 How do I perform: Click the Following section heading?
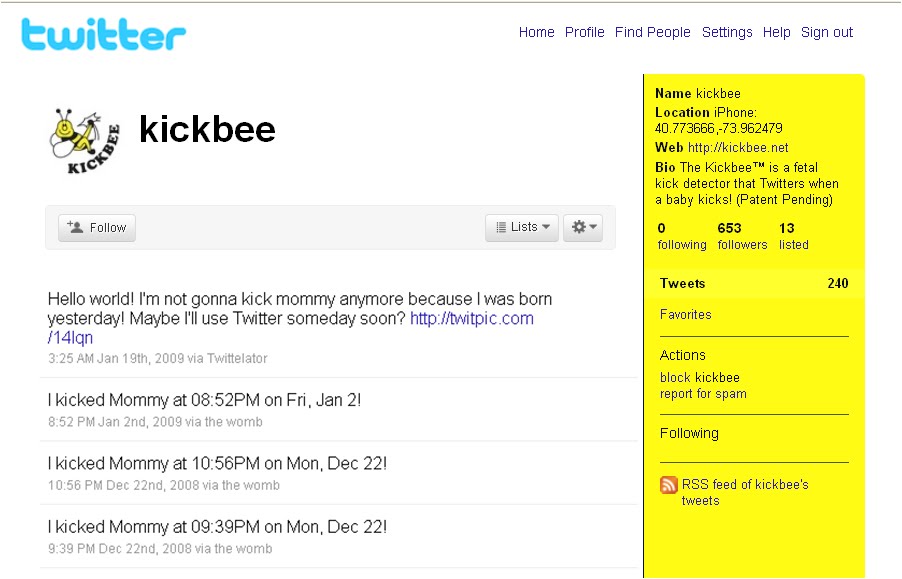pyautogui.click(x=689, y=433)
